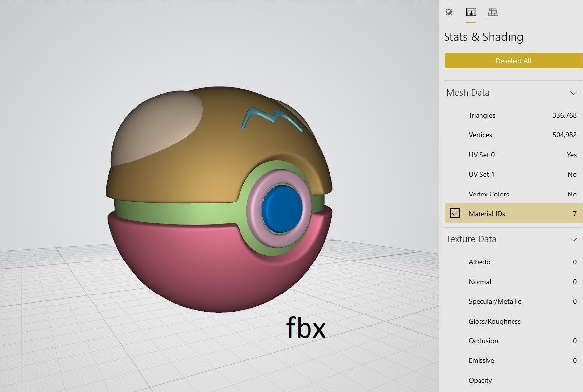This screenshot has height=392, width=583.
Task: Click the vertex count 504,982
Action: (564, 135)
